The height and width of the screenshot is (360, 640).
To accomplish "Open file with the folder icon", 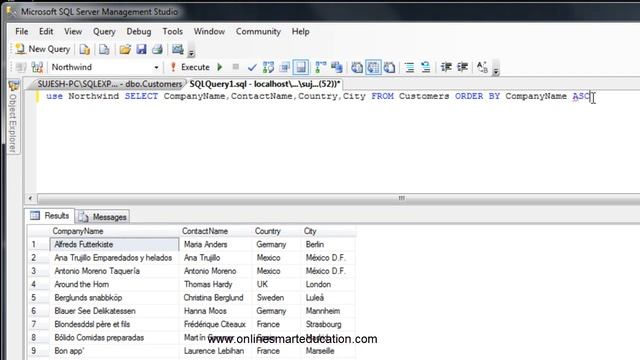I will tap(125, 49).
